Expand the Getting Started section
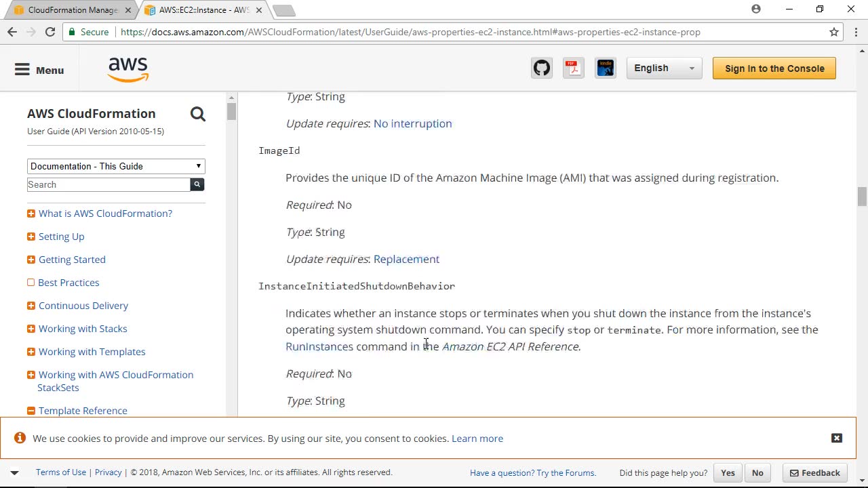The width and height of the screenshot is (868, 488). [31, 260]
